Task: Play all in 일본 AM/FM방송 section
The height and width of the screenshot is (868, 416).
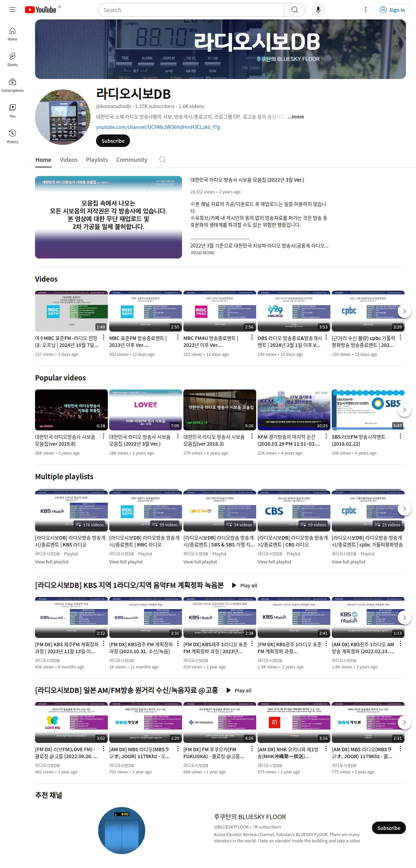Action: [239, 690]
